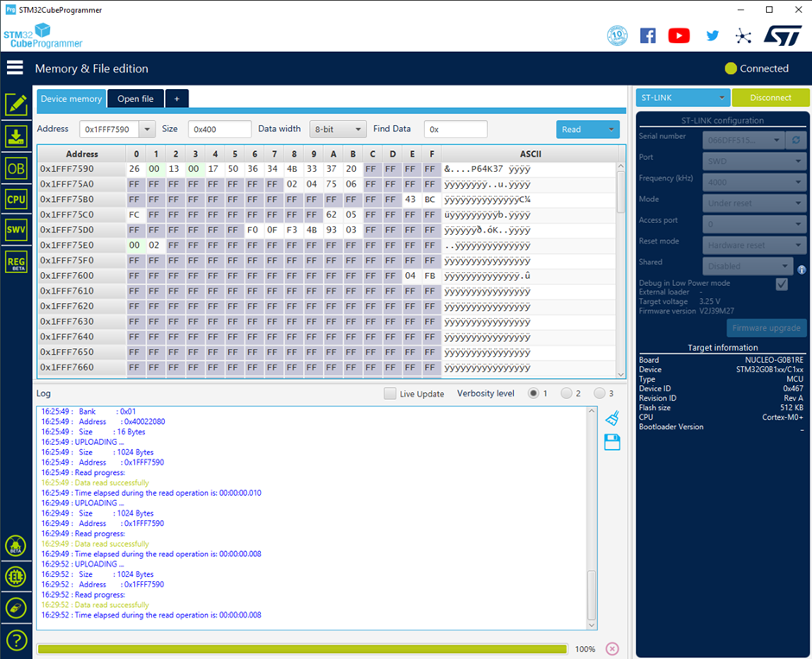Focus the Address input field
Screen dimensions: 812x659
[x=109, y=130]
